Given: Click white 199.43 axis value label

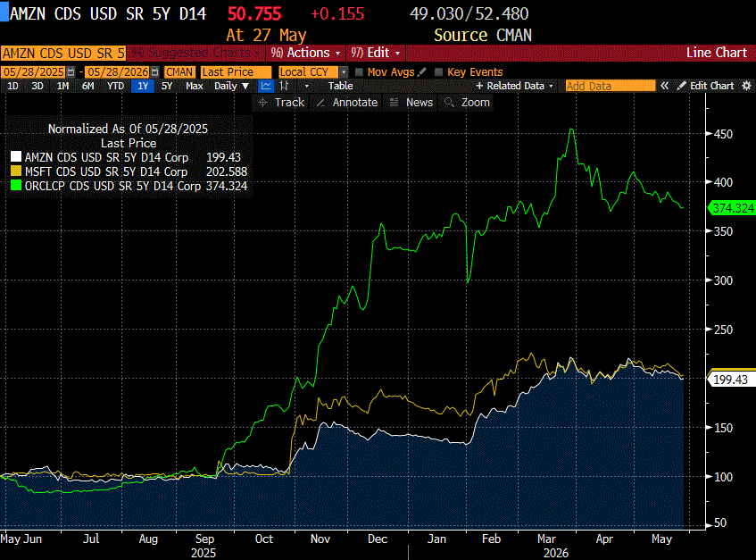Looking at the screenshot, I should 730,380.
